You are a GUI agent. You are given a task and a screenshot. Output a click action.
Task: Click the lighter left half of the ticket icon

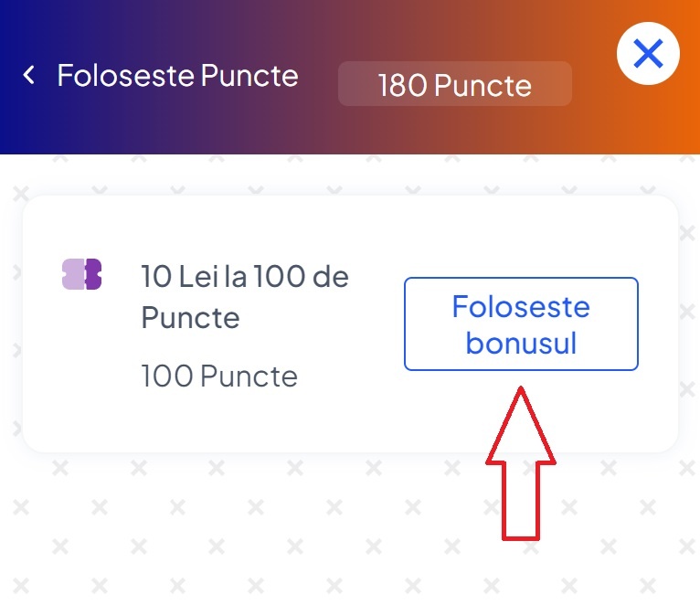pyautogui.click(x=73, y=274)
